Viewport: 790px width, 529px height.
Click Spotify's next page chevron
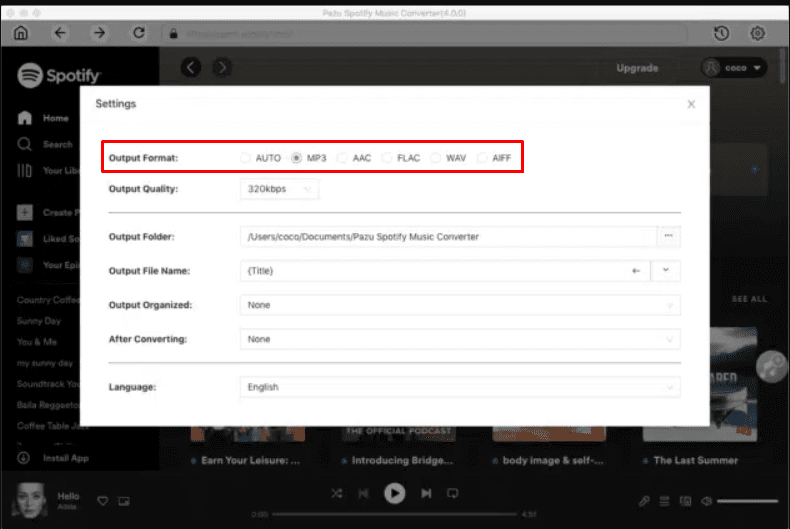coord(222,68)
